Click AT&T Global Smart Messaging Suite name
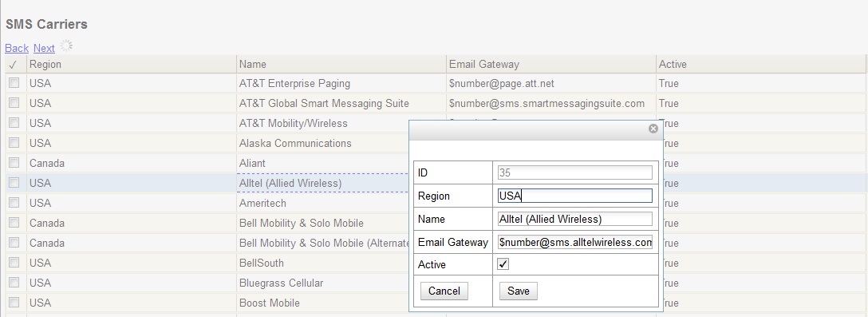868x317 pixels. (x=324, y=104)
